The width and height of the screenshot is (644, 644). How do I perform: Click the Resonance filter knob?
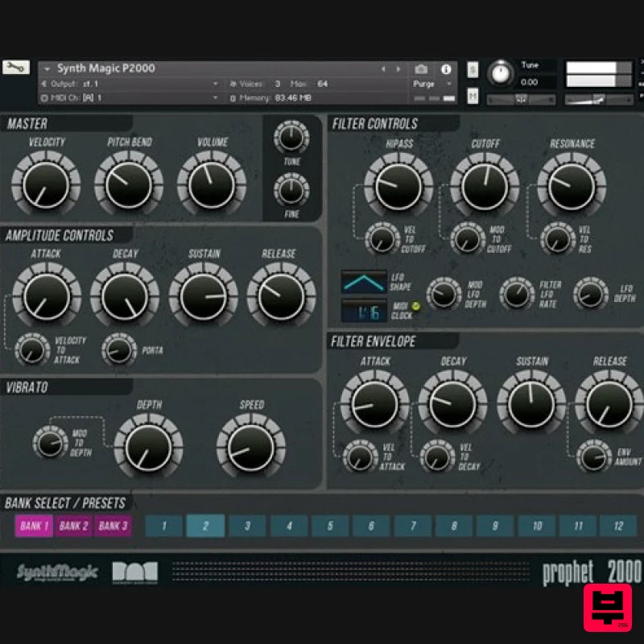coord(572,187)
